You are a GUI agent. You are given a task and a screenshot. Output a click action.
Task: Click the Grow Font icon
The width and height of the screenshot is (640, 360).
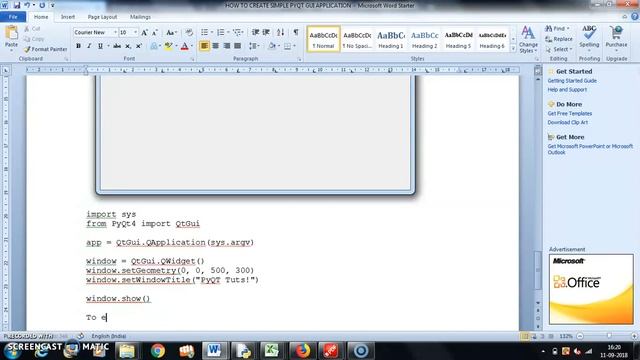pyautogui.click(x=144, y=32)
